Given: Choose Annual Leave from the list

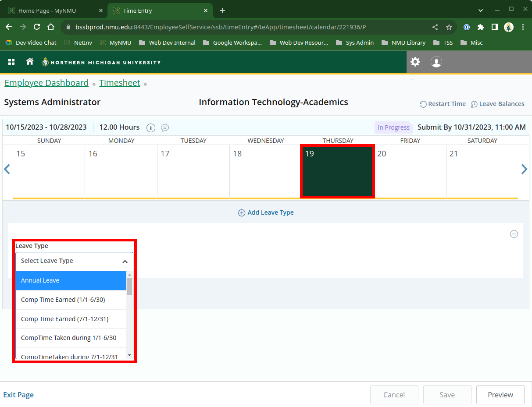Looking at the screenshot, I should (x=71, y=280).
